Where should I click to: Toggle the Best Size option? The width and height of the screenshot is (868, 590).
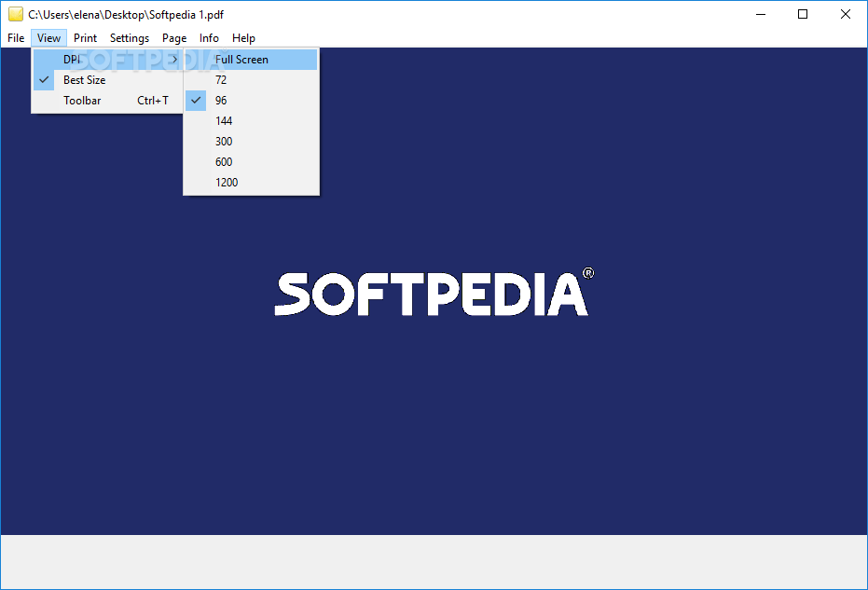[107, 80]
